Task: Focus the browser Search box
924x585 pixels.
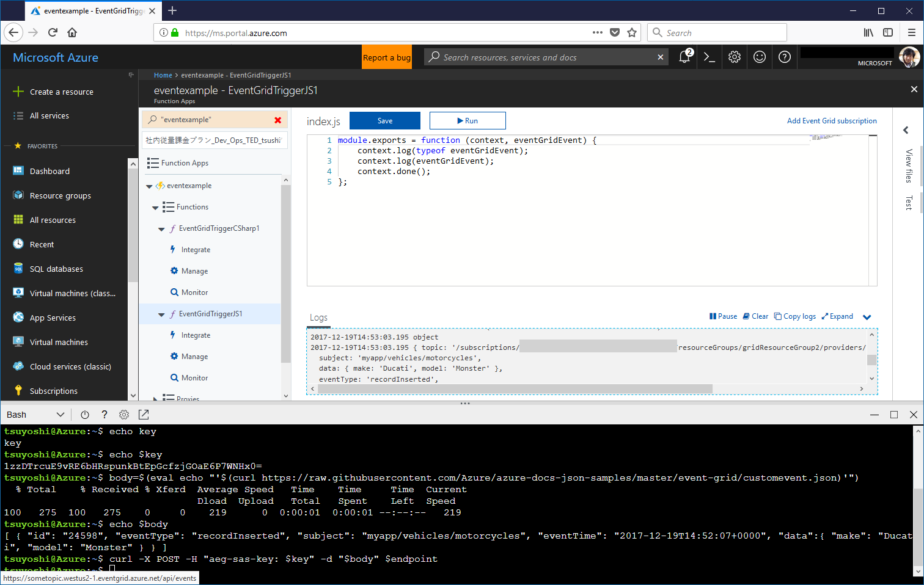Action: click(x=717, y=32)
